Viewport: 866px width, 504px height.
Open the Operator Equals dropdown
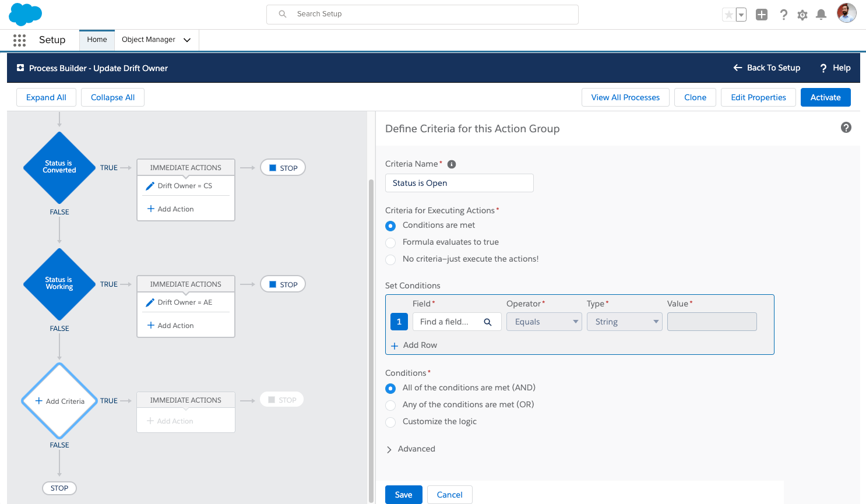(544, 322)
